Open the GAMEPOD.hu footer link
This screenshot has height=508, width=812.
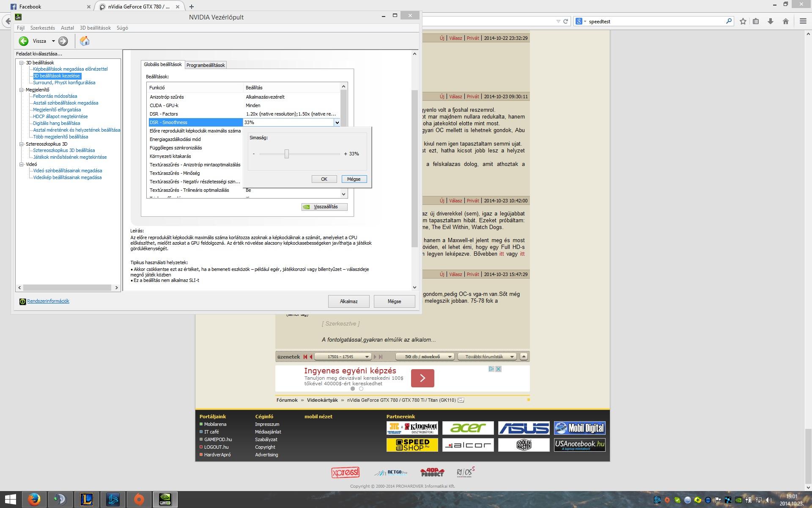tap(218, 439)
